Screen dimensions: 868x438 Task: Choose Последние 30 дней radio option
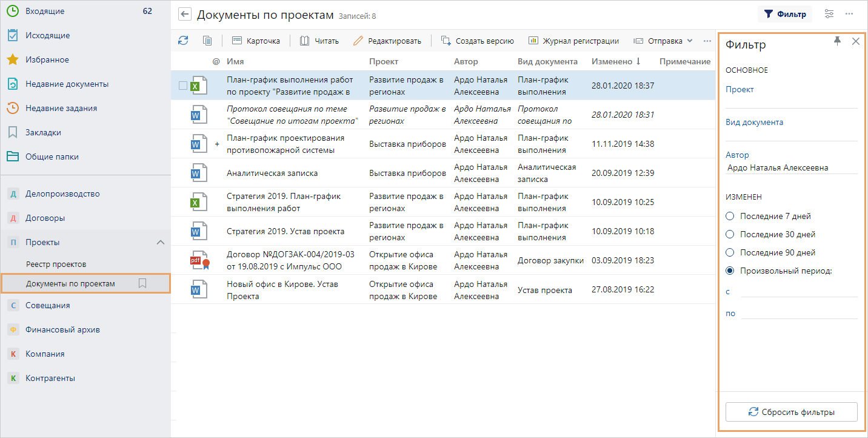(x=730, y=234)
